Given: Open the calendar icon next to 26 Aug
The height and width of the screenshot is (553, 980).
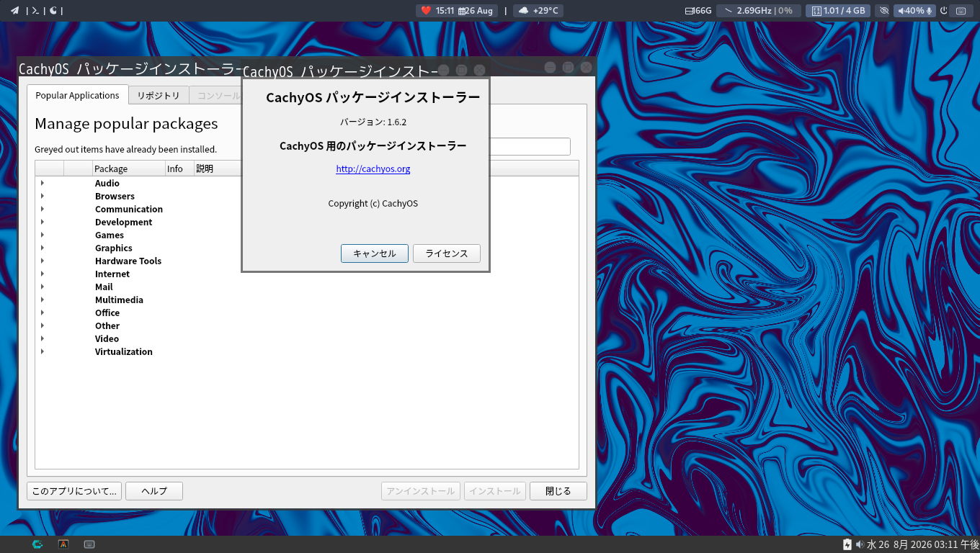Looking at the screenshot, I should 462,11.
